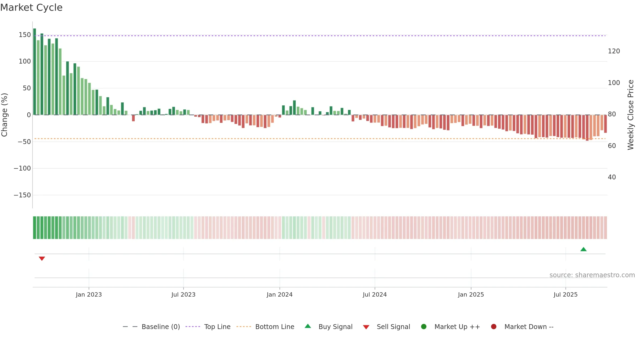Click the Jul 2024 x-axis label
This screenshot has width=644, height=362.
pos(375,295)
